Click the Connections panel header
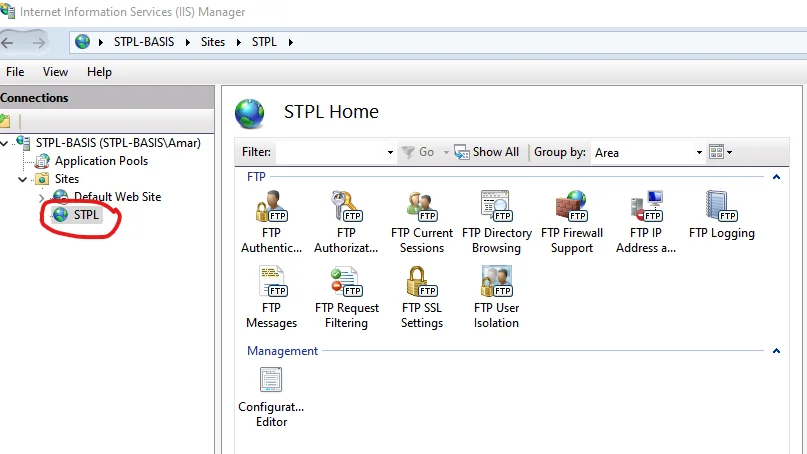Viewport: 807px width, 454px height. point(107,97)
